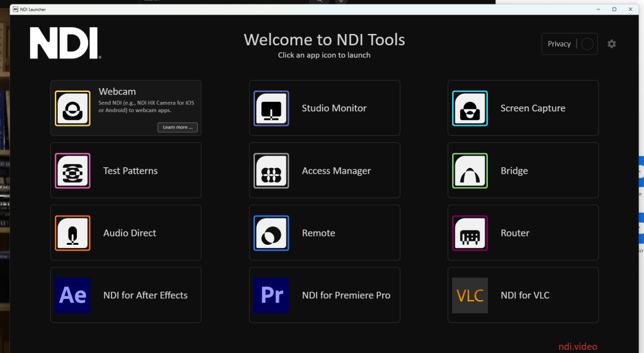Click the Premiere Pro Pr icon
This screenshot has width=644, height=353.
(271, 296)
